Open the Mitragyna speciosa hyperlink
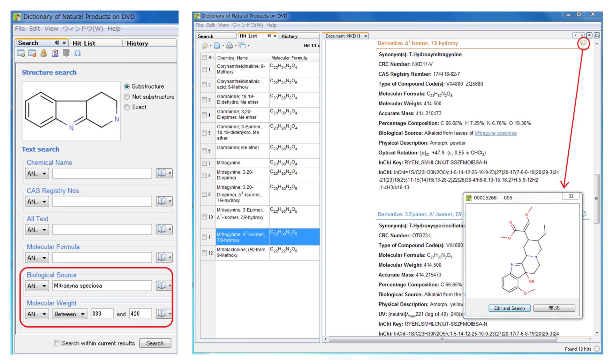This screenshot has width=613, height=364. [x=495, y=133]
